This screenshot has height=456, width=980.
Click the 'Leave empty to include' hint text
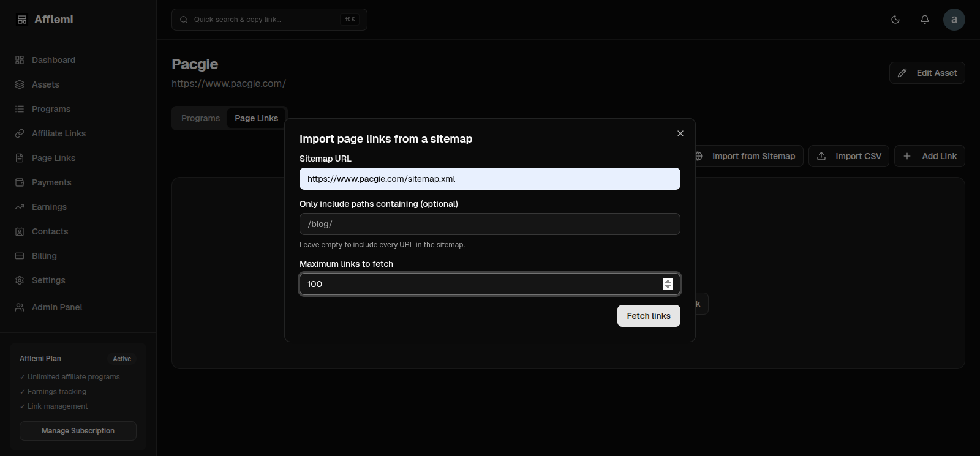click(382, 245)
